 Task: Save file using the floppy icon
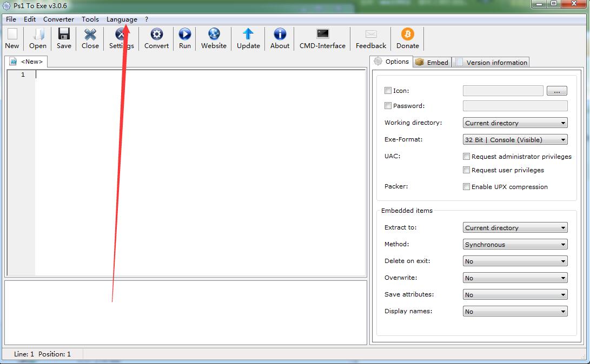pos(64,35)
